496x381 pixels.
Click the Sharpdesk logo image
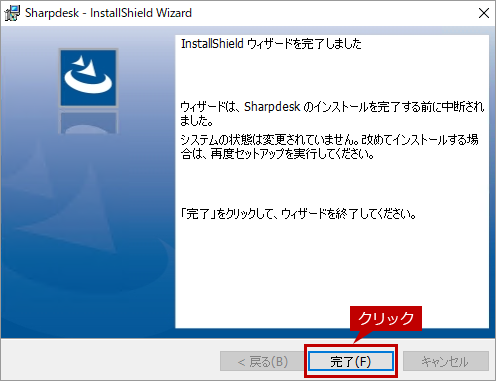88,78
